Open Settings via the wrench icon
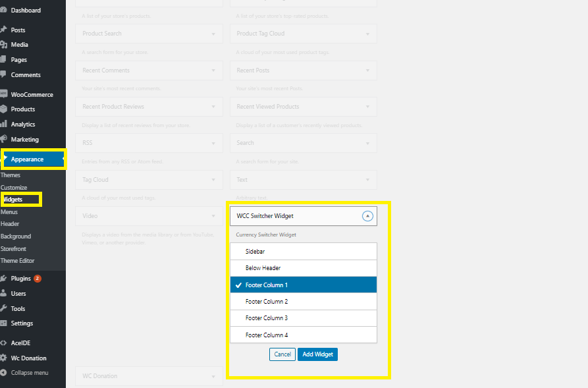588x388 pixels. pos(8,323)
